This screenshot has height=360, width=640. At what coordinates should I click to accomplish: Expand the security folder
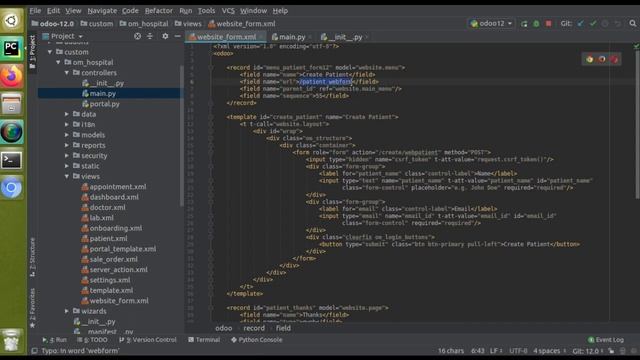tap(67, 156)
